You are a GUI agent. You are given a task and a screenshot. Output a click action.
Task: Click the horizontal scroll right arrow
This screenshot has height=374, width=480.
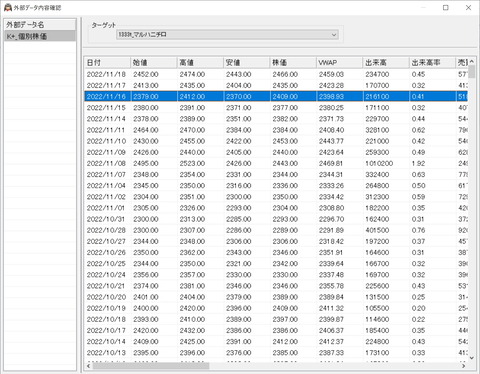click(464, 366)
